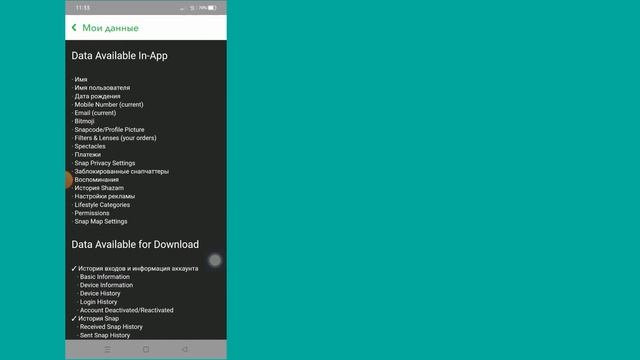Select Заблокированные снапчаттеры entry
640x360 pixels.
coord(122,171)
